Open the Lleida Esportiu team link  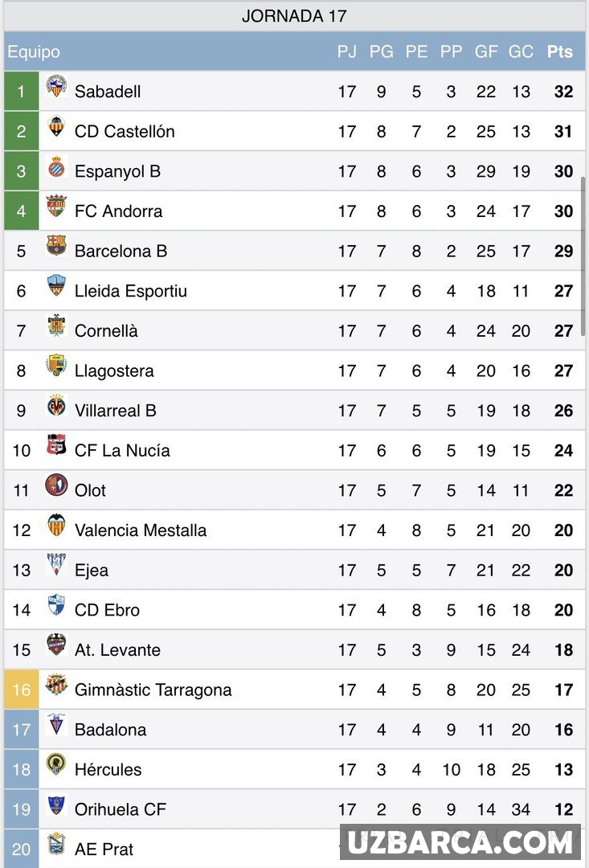point(130,291)
